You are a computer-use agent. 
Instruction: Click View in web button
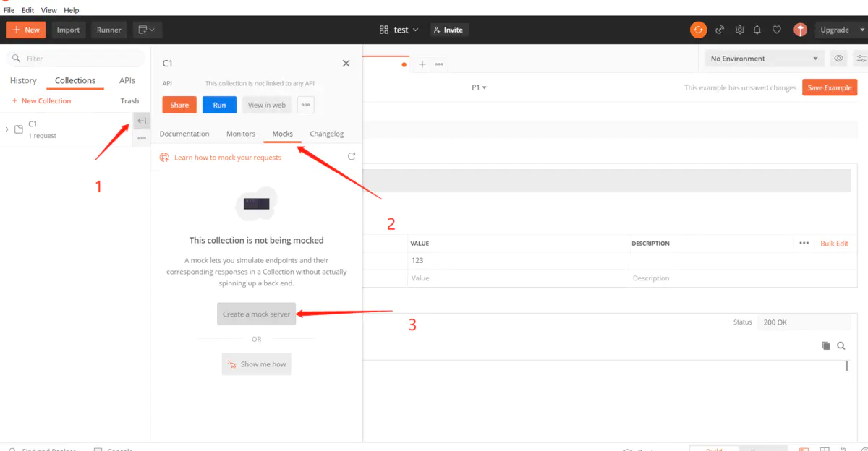point(266,105)
